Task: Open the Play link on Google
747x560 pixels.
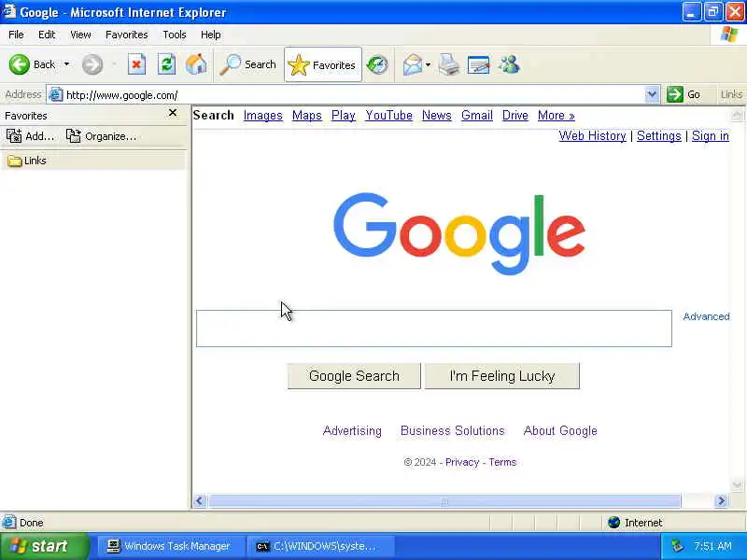Action: [x=344, y=115]
